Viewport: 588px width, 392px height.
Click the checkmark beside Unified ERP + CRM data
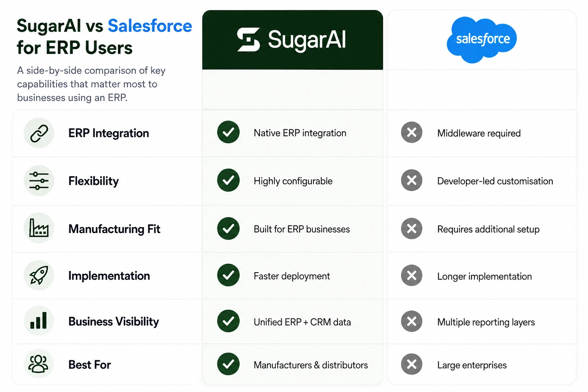pyautogui.click(x=228, y=321)
